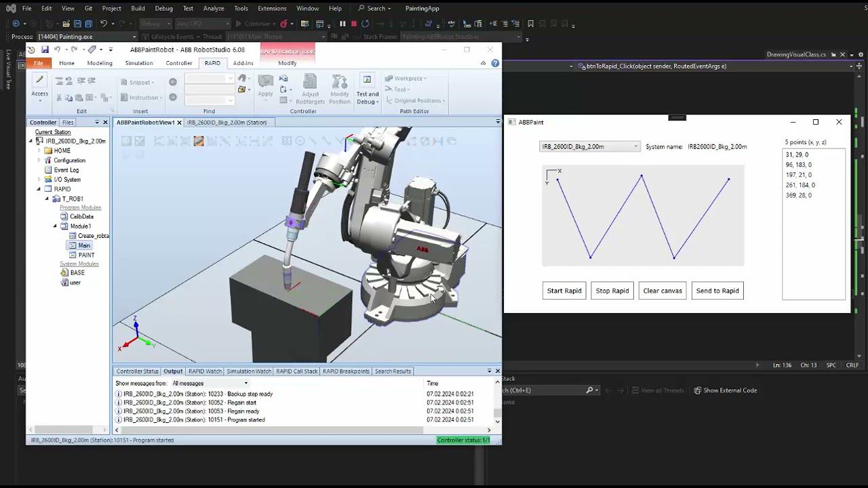Click the ABBPaint drawing canvas polyline

tap(643, 216)
